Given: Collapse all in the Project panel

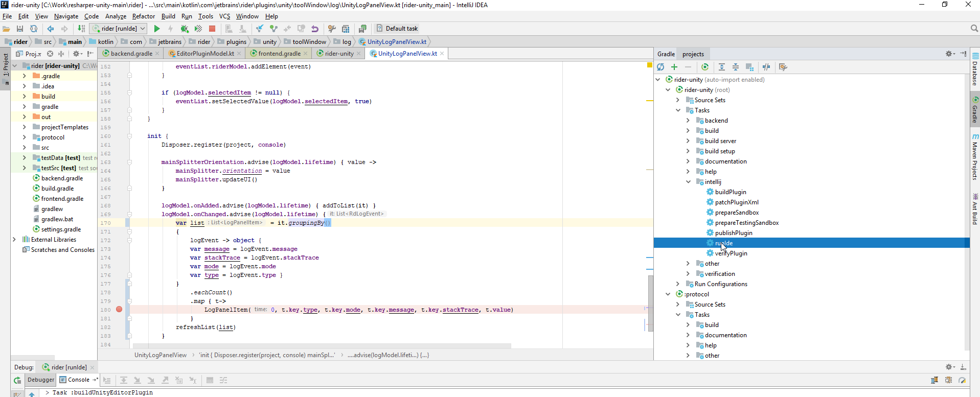Looking at the screenshot, I should 61,54.
